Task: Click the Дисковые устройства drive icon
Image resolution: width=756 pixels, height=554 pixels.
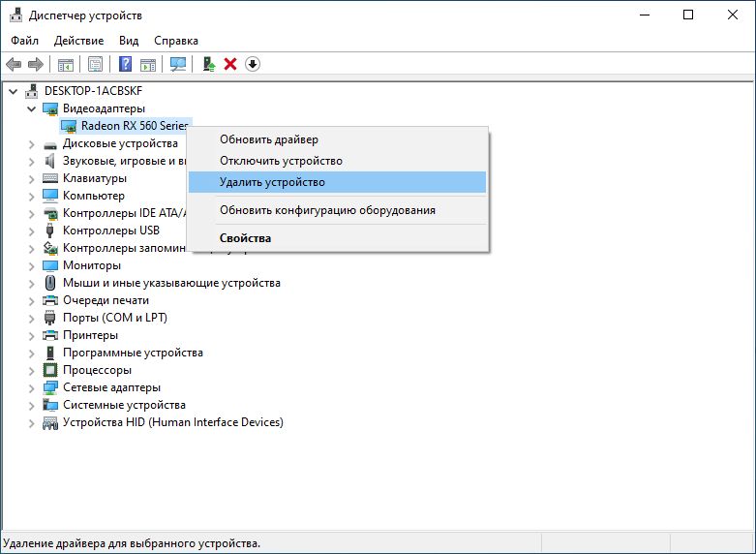Action: coord(50,144)
